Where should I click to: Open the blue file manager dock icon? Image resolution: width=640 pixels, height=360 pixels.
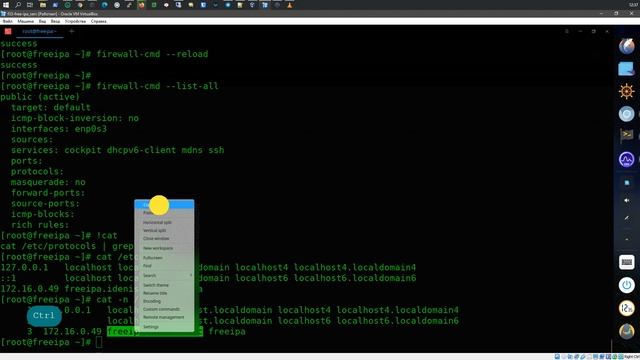[627, 69]
